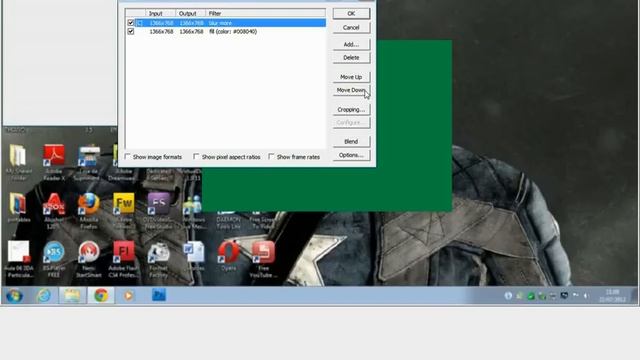Click the Blend button
This screenshot has height=360, width=640.
351,142
